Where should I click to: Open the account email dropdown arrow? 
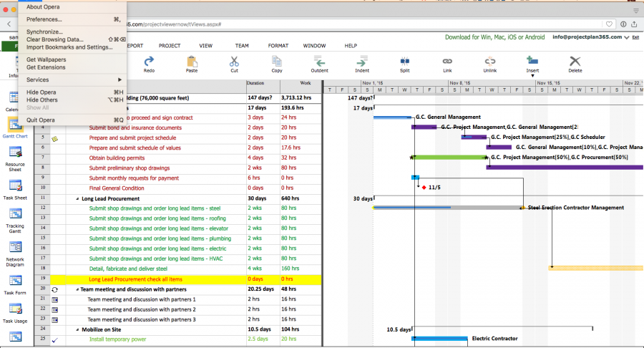click(x=627, y=37)
